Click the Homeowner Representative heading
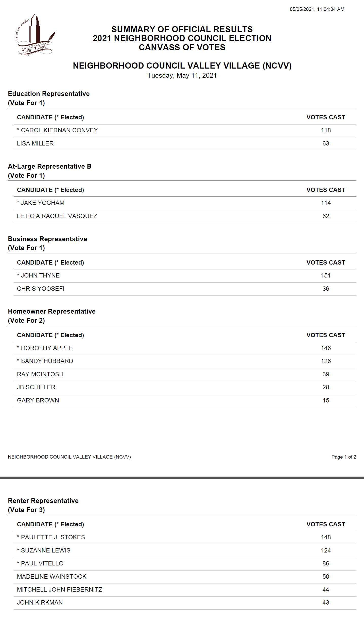The width and height of the screenshot is (364, 634). pyautogui.click(x=52, y=311)
